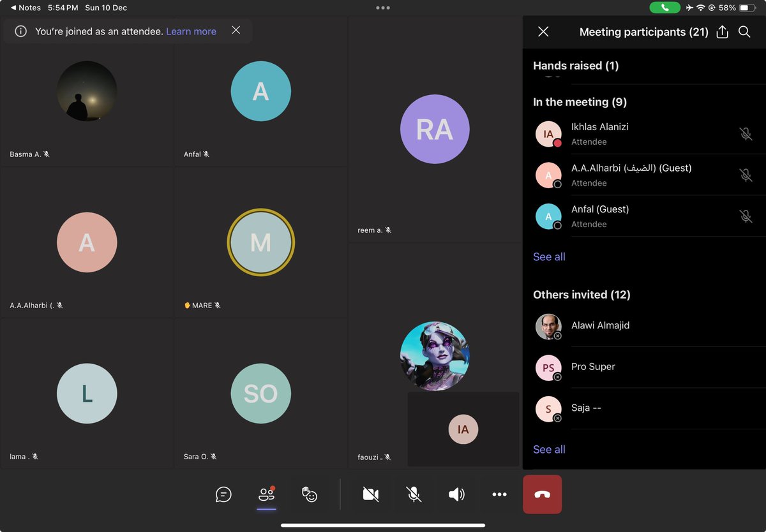Select reem a.'s RA avatar tile
This screenshot has height=532, width=766.
click(x=435, y=129)
